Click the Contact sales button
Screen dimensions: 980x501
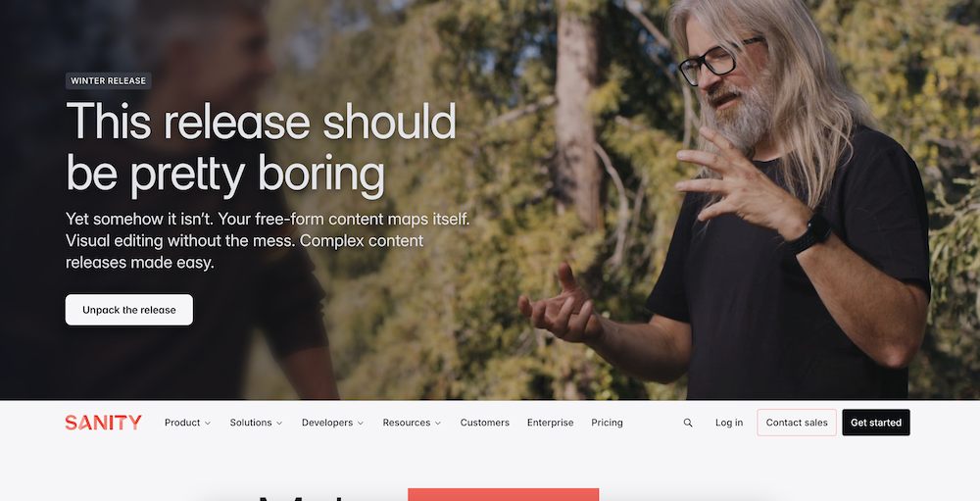[x=796, y=423]
